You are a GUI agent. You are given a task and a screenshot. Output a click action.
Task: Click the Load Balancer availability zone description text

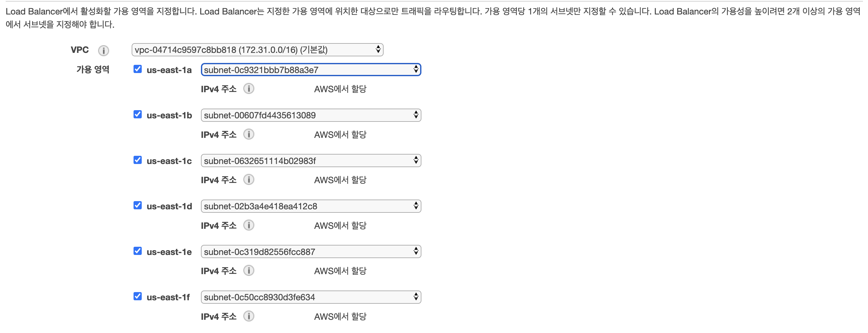pos(433,18)
